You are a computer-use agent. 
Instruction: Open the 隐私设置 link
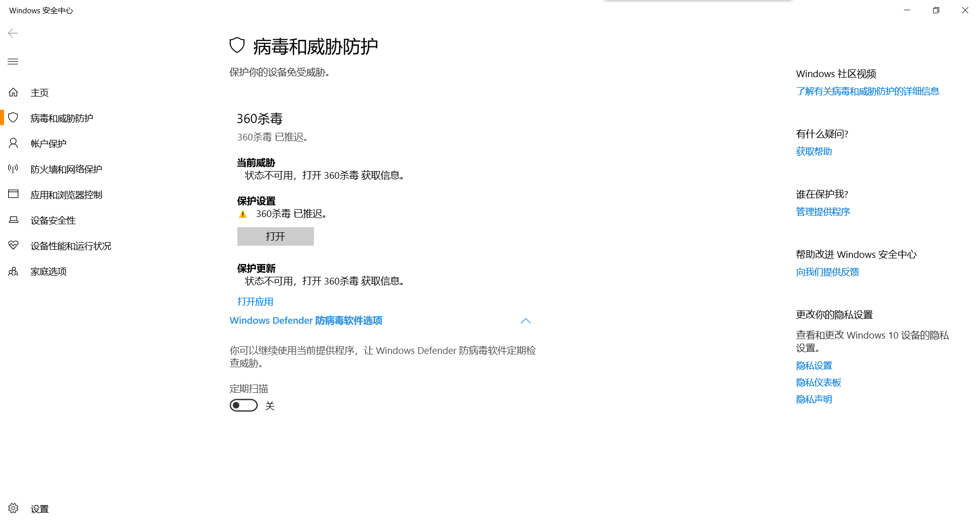(x=814, y=366)
